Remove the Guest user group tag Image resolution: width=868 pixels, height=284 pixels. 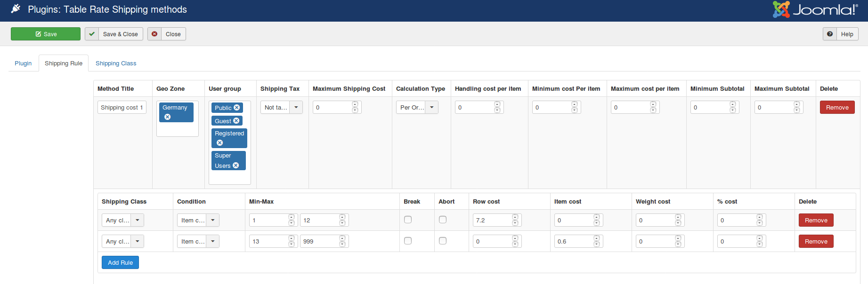(x=236, y=121)
